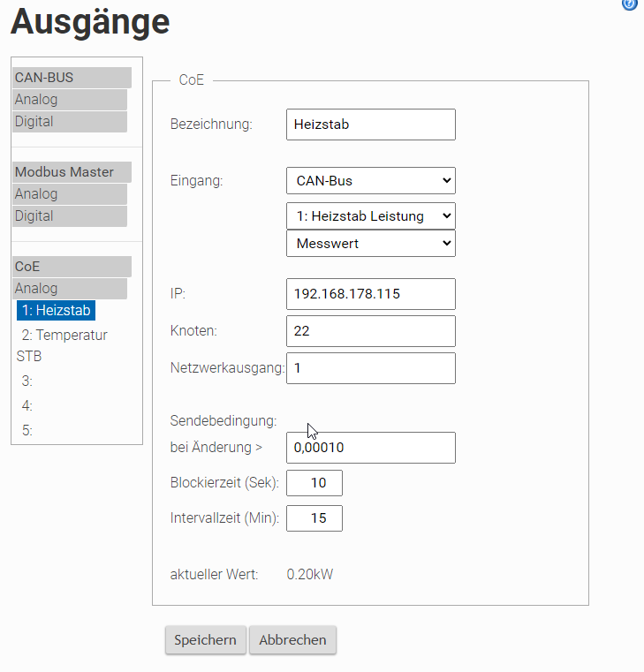This screenshot has width=644, height=672.
Task: Click the Knoten input field
Action: click(371, 331)
